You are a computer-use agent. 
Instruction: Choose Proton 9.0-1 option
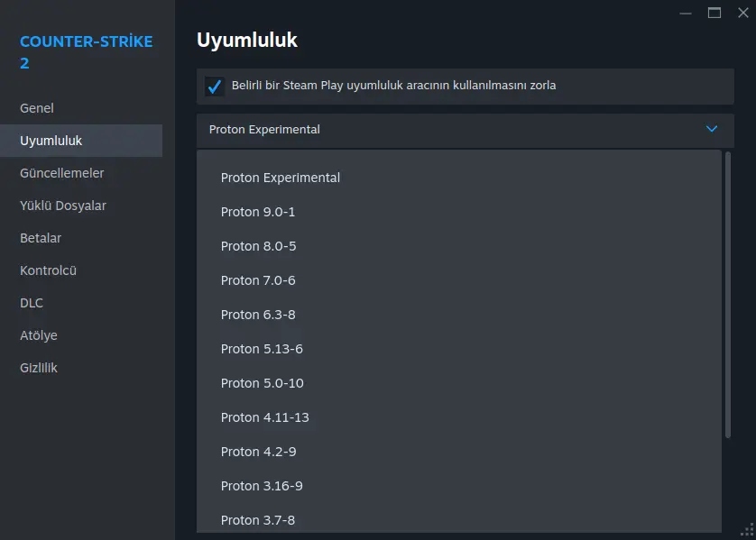(x=458, y=212)
